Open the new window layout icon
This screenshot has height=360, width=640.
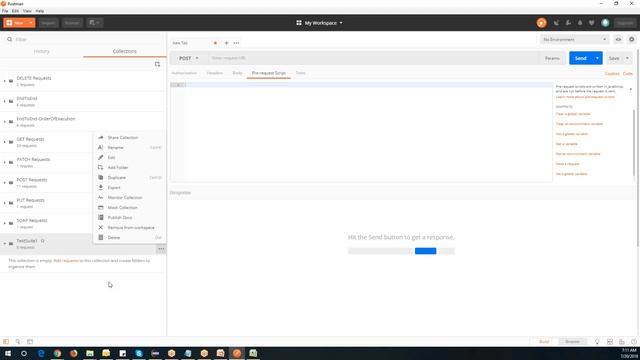[x=94, y=23]
